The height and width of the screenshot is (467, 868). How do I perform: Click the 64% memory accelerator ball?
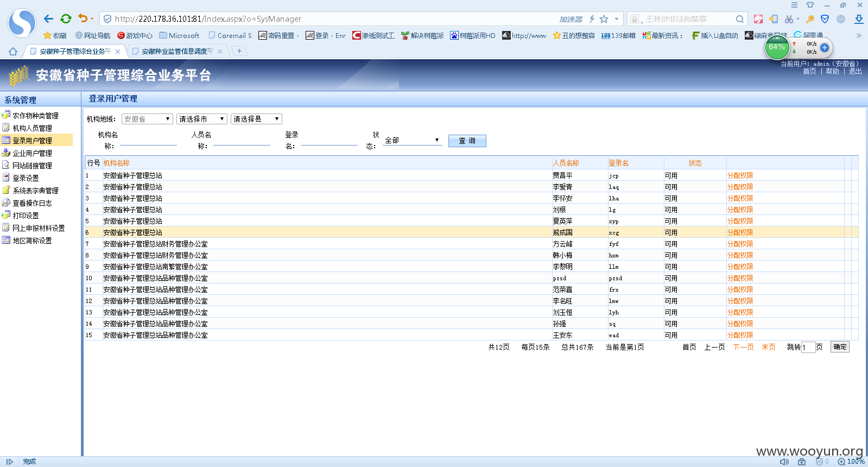777,47
